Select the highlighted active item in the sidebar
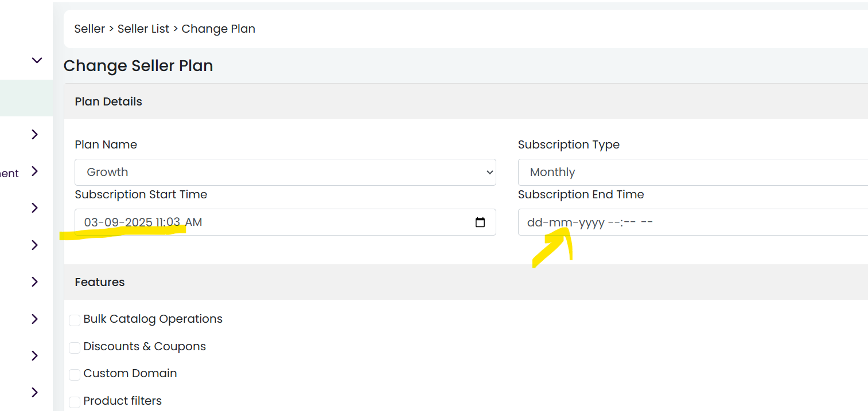The image size is (868, 411). tap(26, 99)
